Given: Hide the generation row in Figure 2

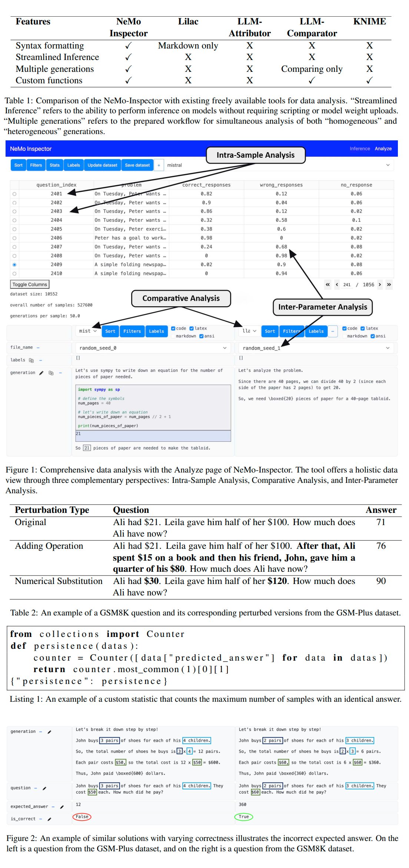Looking at the screenshot, I should click(x=41, y=731).
